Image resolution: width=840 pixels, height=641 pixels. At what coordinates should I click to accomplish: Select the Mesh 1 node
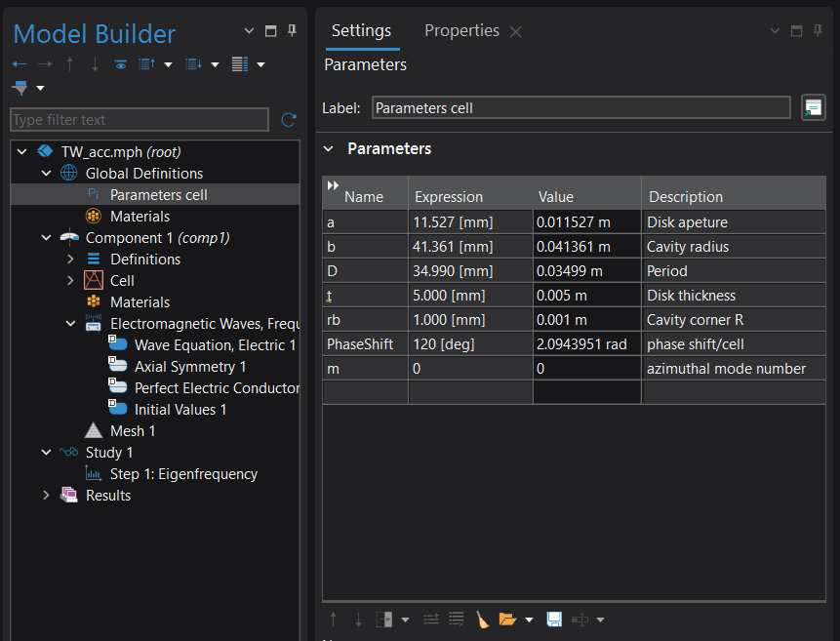[132, 431]
